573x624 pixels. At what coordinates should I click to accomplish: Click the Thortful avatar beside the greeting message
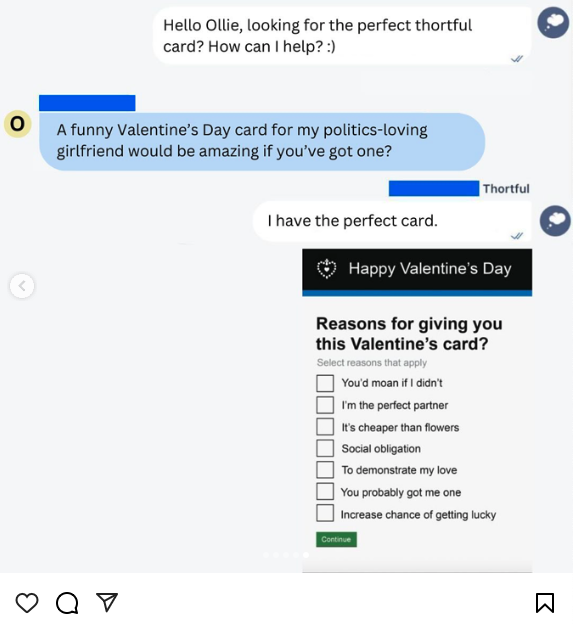point(553,22)
